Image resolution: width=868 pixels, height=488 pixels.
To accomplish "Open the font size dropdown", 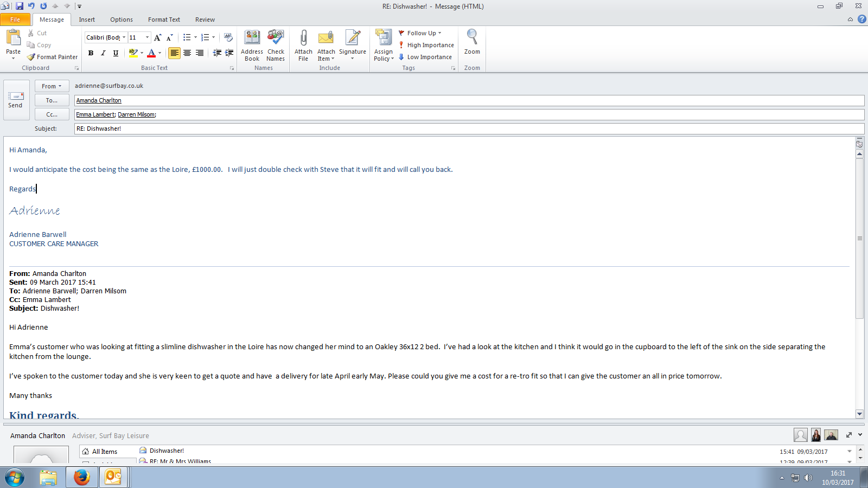I will click(147, 37).
